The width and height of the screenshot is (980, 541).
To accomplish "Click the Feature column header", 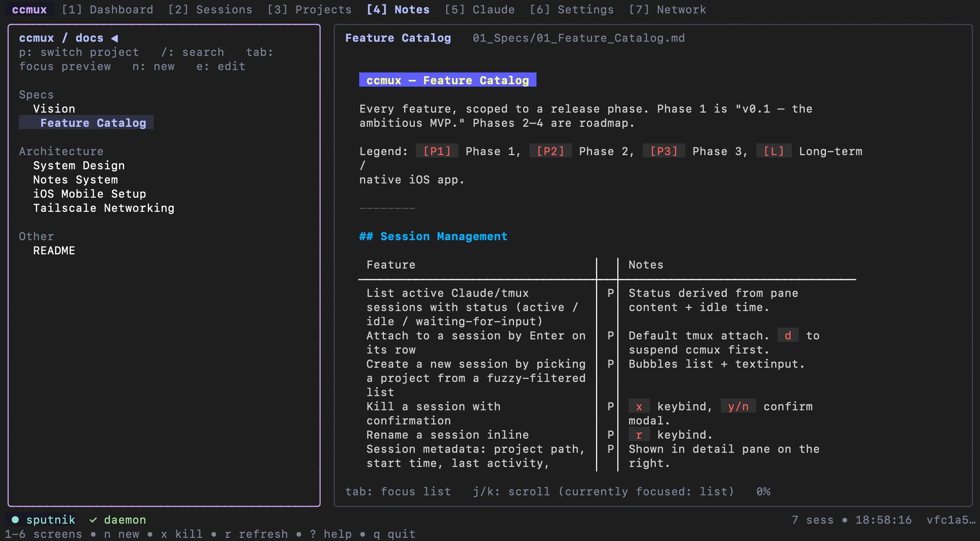I will (x=391, y=265).
